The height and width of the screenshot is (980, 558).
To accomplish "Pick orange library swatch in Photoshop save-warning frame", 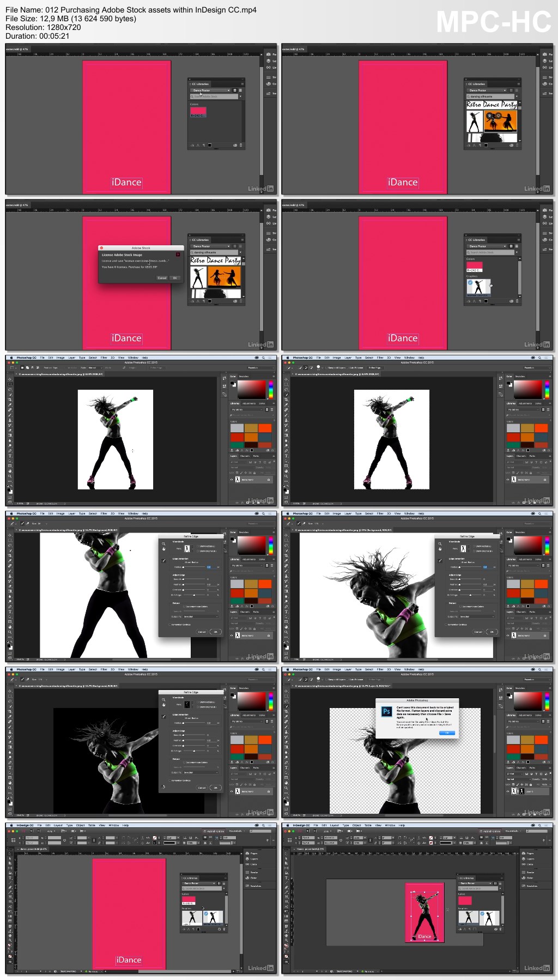I will [527, 749].
